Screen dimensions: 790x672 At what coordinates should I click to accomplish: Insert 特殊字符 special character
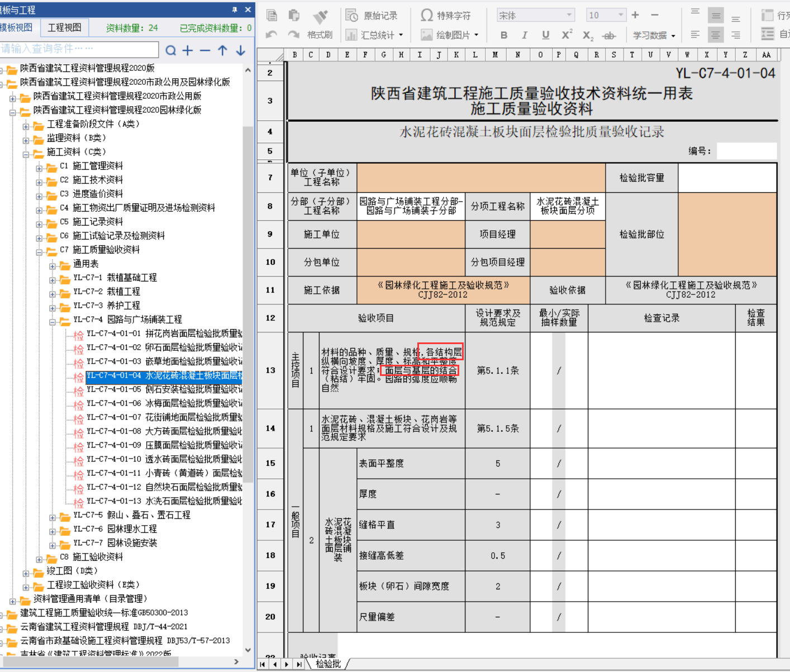tap(445, 16)
